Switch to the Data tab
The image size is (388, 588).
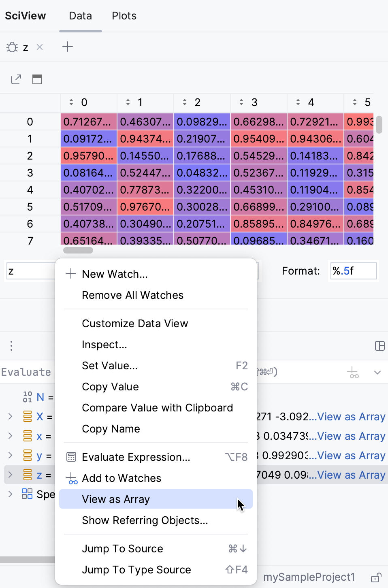(x=81, y=16)
